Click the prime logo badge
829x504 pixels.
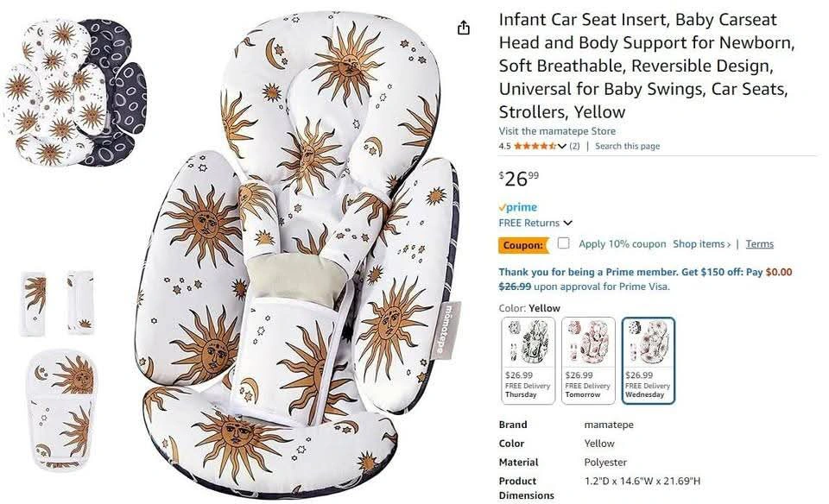click(518, 207)
